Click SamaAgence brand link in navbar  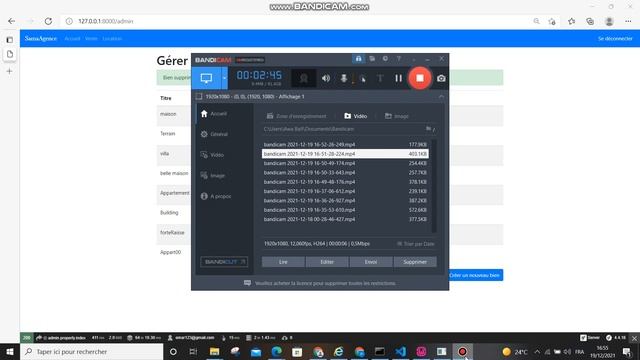[41, 39]
